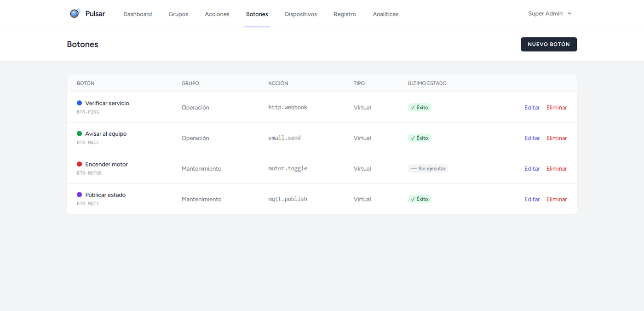Go to the Dashboard tab

pos(138,14)
